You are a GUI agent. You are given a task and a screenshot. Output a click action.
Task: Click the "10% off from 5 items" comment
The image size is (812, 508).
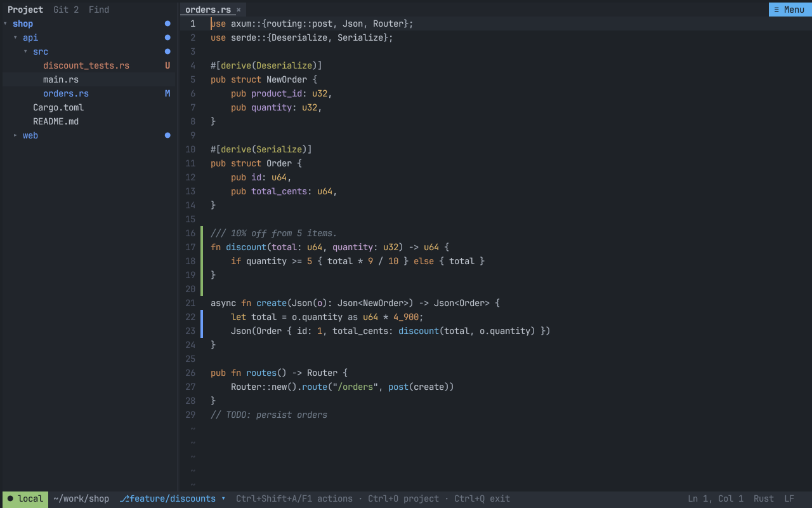tap(274, 233)
